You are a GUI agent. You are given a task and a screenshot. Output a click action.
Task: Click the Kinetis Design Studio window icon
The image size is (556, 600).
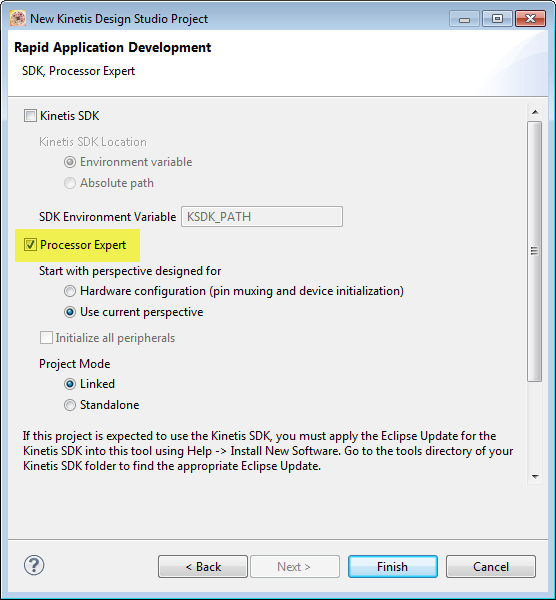tap(18, 18)
